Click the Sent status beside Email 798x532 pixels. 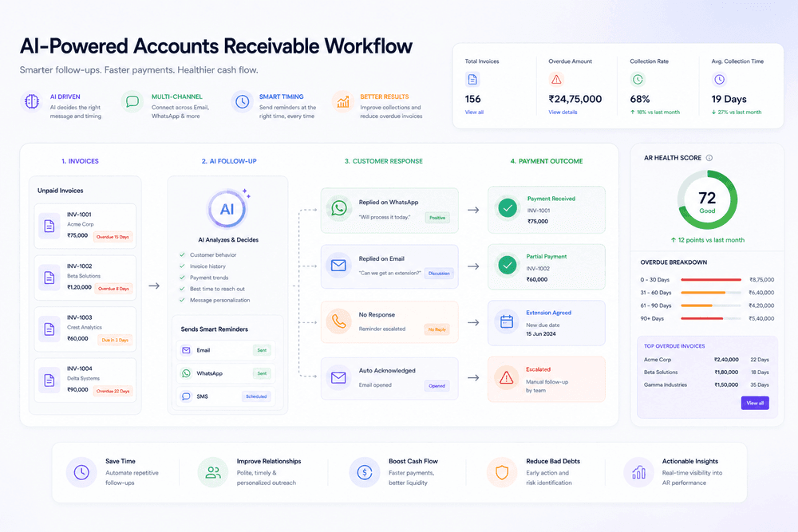(x=262, y=350)
